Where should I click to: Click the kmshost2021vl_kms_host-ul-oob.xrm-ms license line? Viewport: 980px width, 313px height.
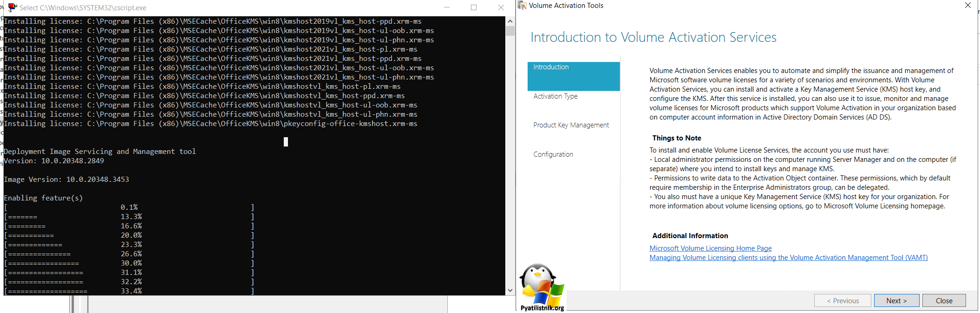pos(219,68)
